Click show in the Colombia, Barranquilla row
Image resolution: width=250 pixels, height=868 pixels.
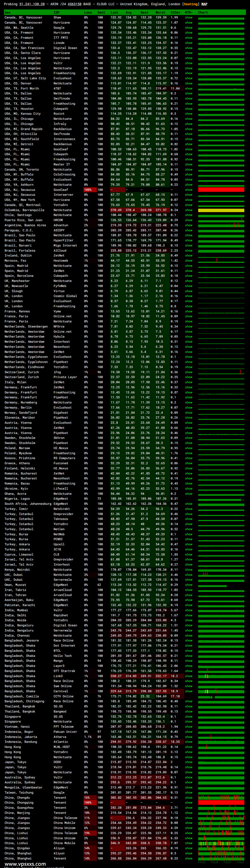pyautogui.click(x=189, y=210)
